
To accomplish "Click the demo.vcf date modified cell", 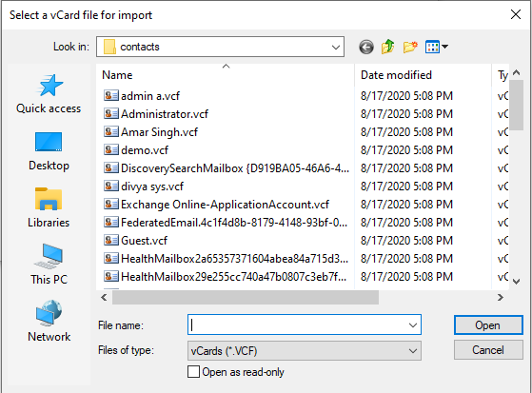I will coord(406,149).
